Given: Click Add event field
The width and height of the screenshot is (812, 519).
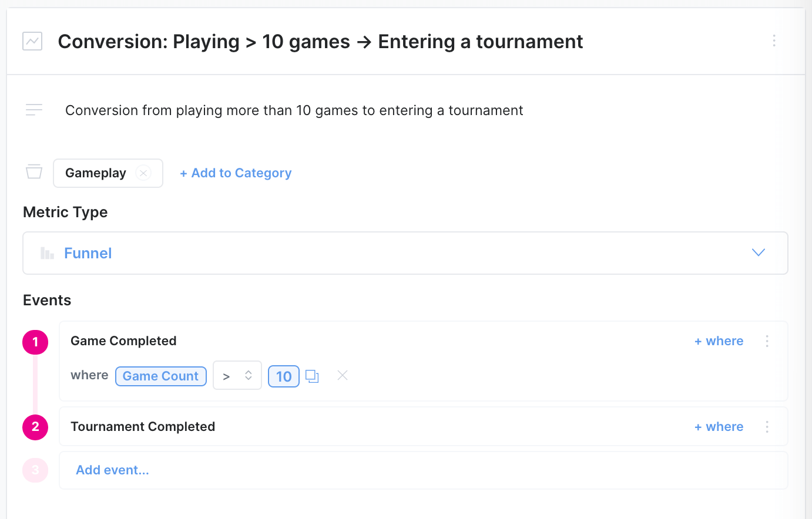Looking at the screenshot, I should [x=112, y=470].
